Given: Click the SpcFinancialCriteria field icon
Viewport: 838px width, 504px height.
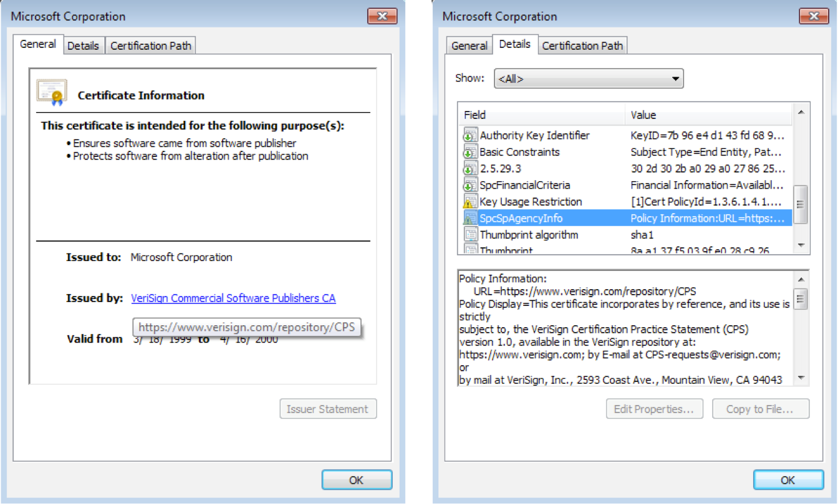Looking at the screenshot, I should (x=470, y=185).
